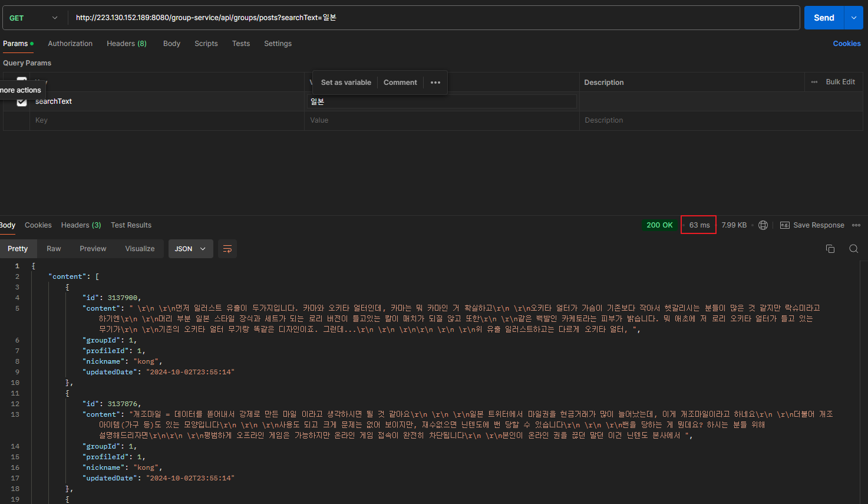868x504 pixels.
Task: Open the Cookies link
Action: click(x=847, y=44)
